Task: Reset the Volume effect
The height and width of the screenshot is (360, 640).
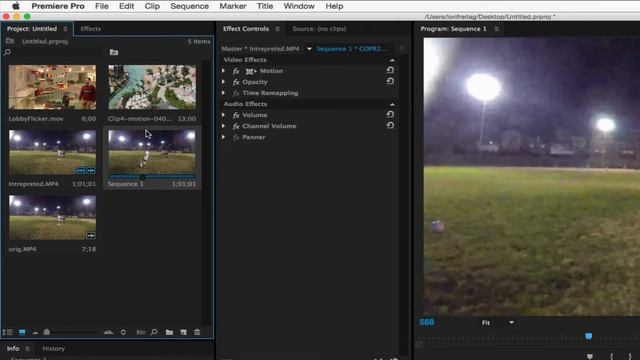Action: pyautogui.click(x=390, y=114)
